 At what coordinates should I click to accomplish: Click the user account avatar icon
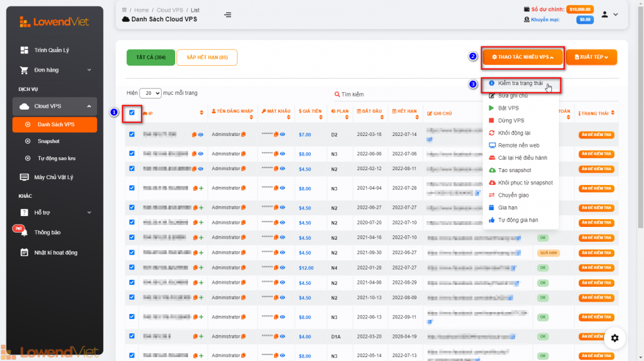point(605,14)
